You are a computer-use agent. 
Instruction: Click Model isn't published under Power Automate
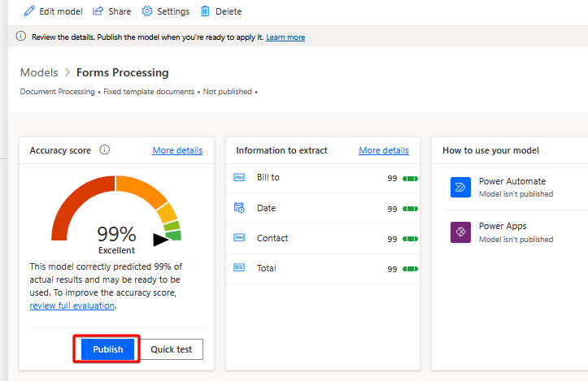(516, 193)
